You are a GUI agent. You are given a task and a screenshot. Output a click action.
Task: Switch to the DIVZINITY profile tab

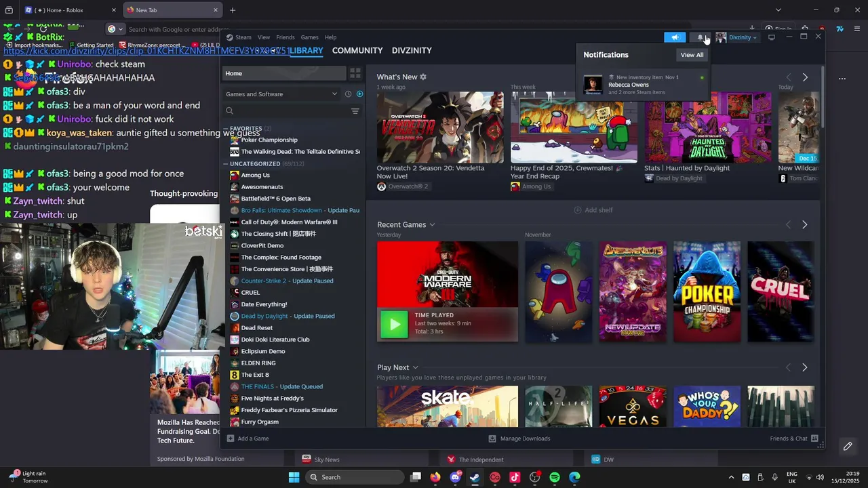click(412, 51)
